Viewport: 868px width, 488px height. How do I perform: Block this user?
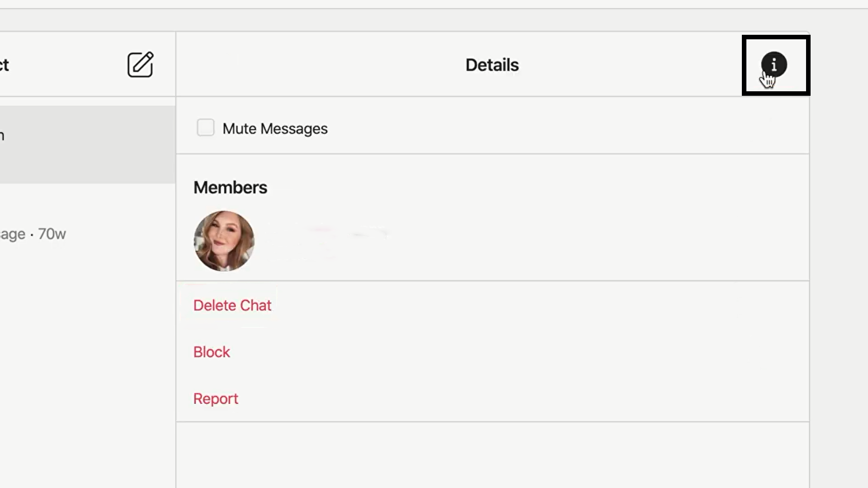coord(212,352)
